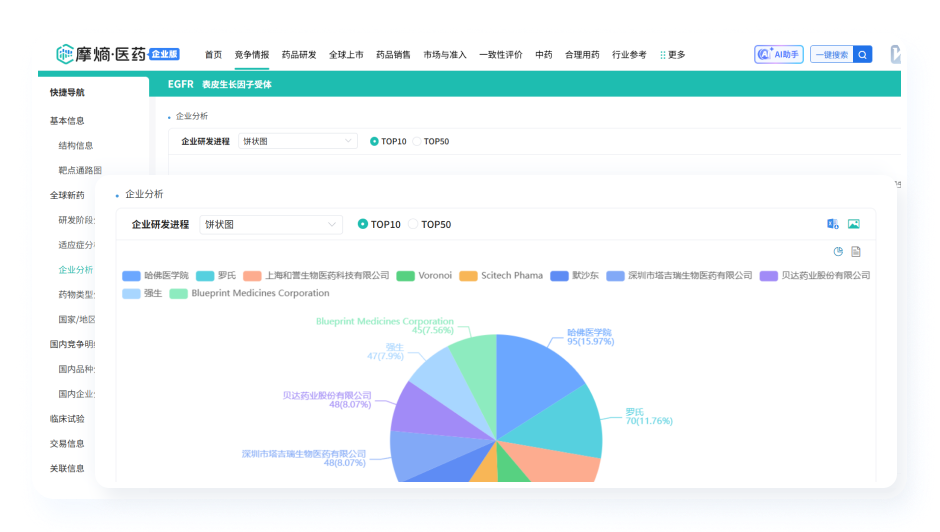This screenshot has width=940, height=532.
Task: Jump to 靶点通路图 in sidebar
Action: click(80, 170)
